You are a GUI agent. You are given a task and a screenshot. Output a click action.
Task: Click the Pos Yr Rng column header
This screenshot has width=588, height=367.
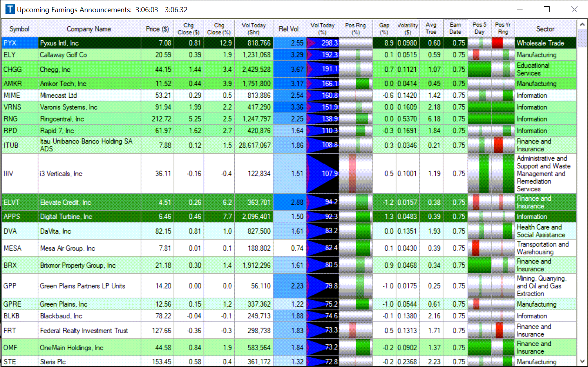pyautogui.click(x=503, y=29)
